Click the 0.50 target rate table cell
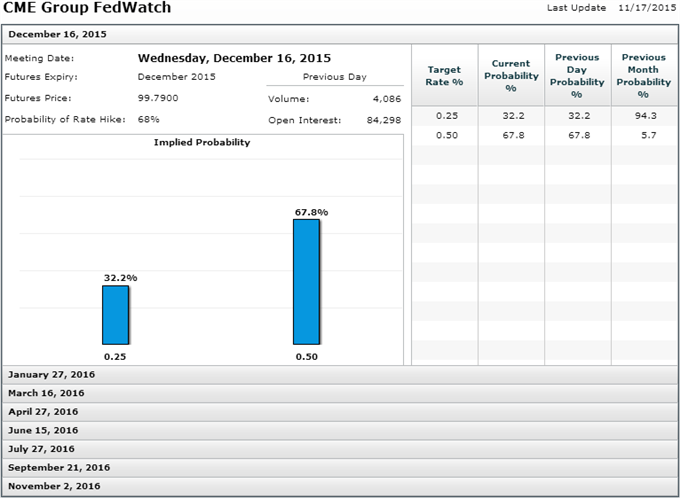 coord(447,135)
